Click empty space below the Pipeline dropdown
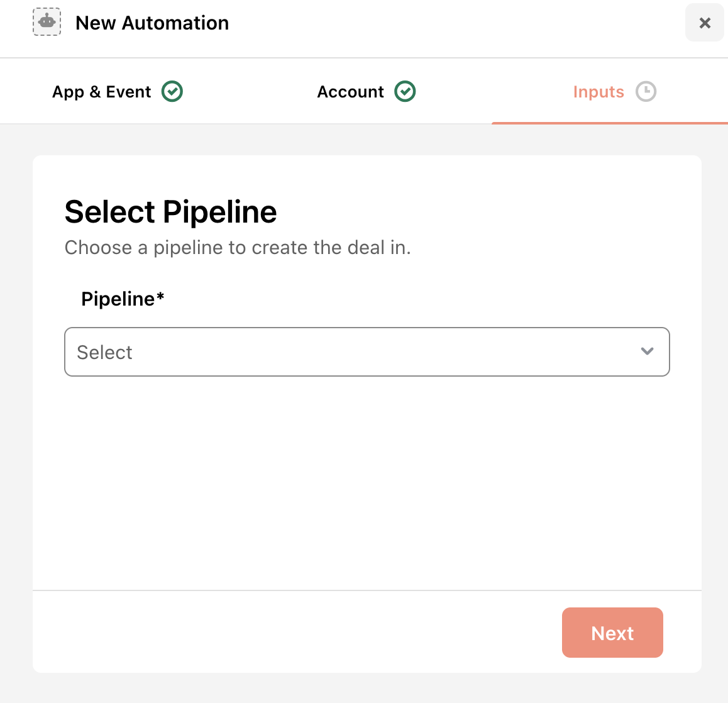The width and height of the screenshot is (728, 703). click(367, 483)
